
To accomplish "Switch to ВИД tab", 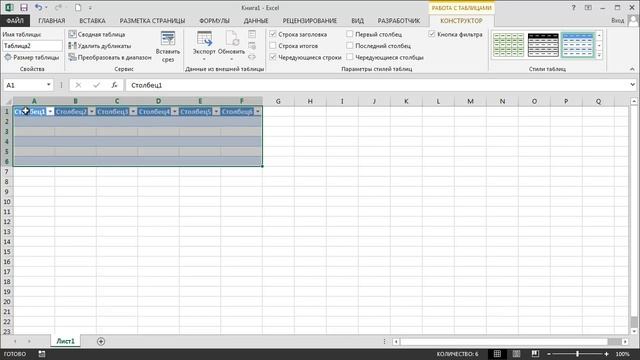I will click(358, 20).
